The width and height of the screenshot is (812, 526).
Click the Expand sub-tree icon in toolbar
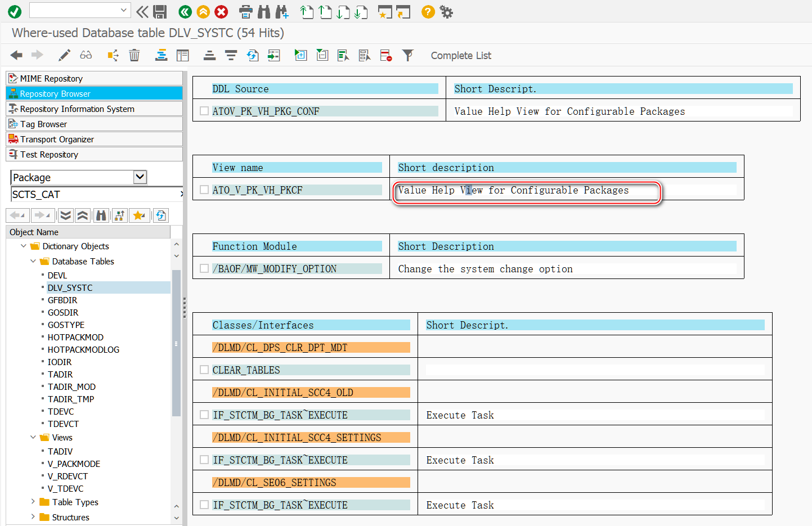point(300,55)
